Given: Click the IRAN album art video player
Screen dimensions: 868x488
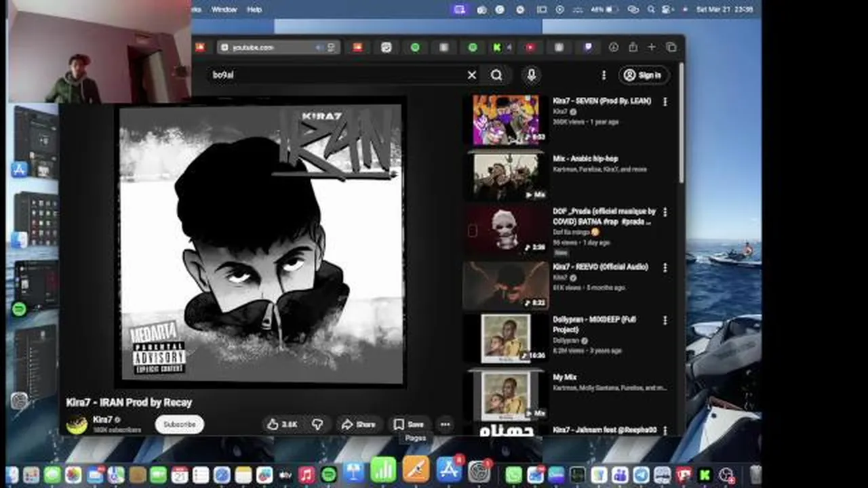Looking at the screenshot, I should (261, 244).
